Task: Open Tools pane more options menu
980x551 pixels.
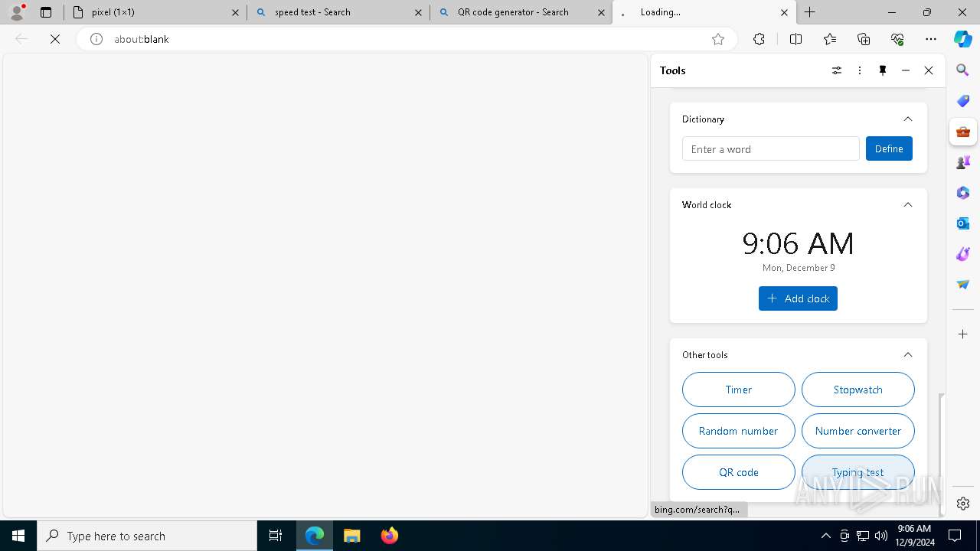Action: pyautogui.click(x=860, y=70)
